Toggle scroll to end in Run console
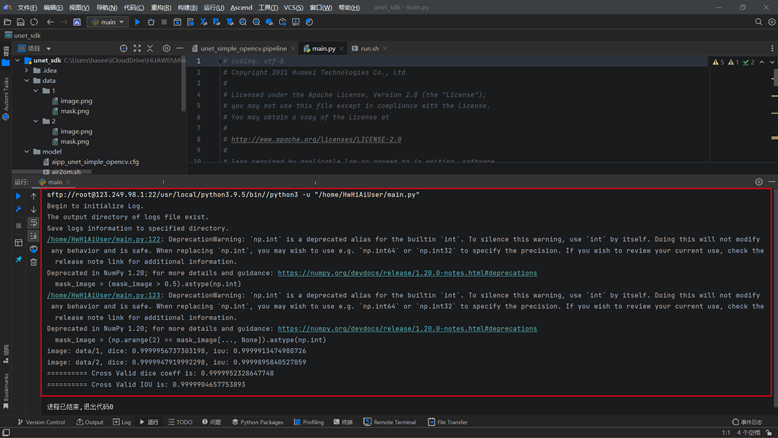This screenshot has height=438, width=778. click(33, 236)
